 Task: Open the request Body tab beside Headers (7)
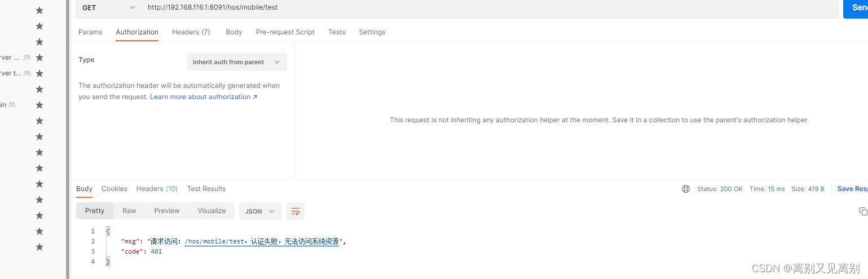(x=234, y=32)
